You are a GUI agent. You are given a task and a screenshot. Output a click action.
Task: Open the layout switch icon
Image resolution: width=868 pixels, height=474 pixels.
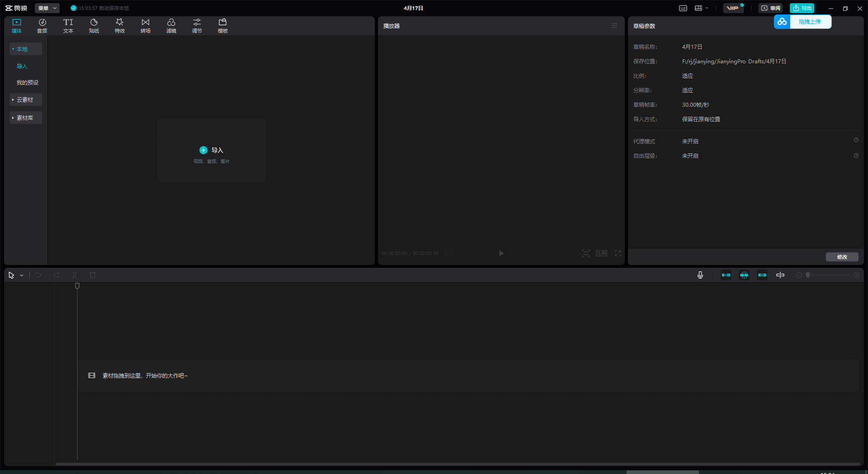pyautogui.click(x=698, y=8)
